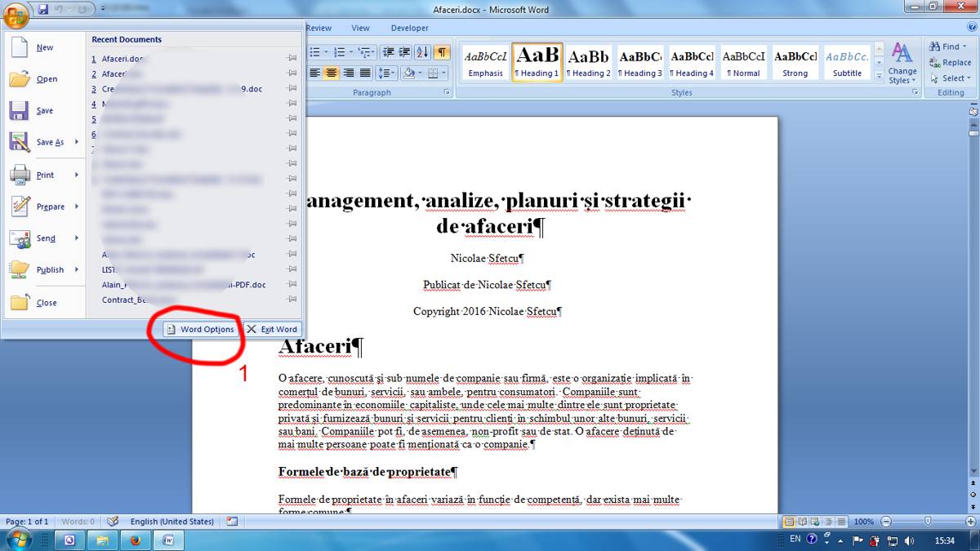This screenshot has width=980, height=551.
Task: Apply the Emphasis style
Action: (486, 63)
